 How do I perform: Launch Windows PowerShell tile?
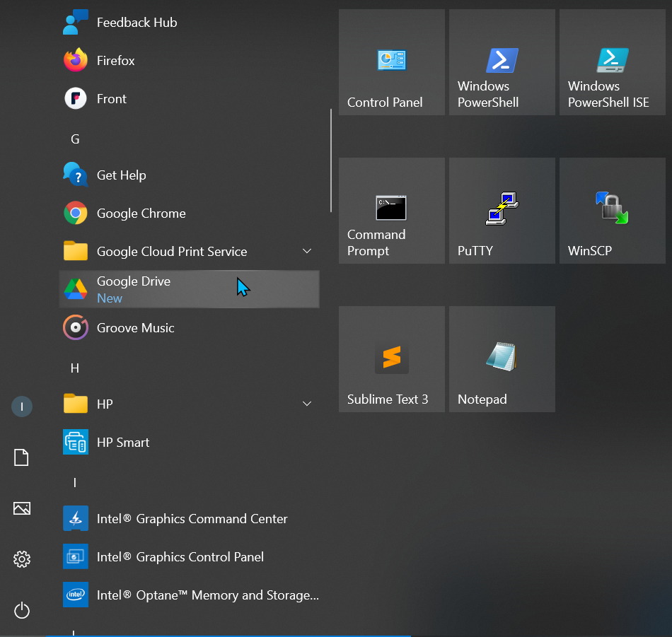tap(502, 62)
